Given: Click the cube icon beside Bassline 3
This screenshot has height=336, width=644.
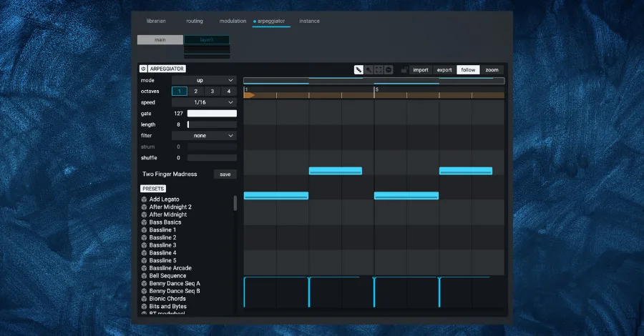Looking at the screenshot, I should point(144,245).
